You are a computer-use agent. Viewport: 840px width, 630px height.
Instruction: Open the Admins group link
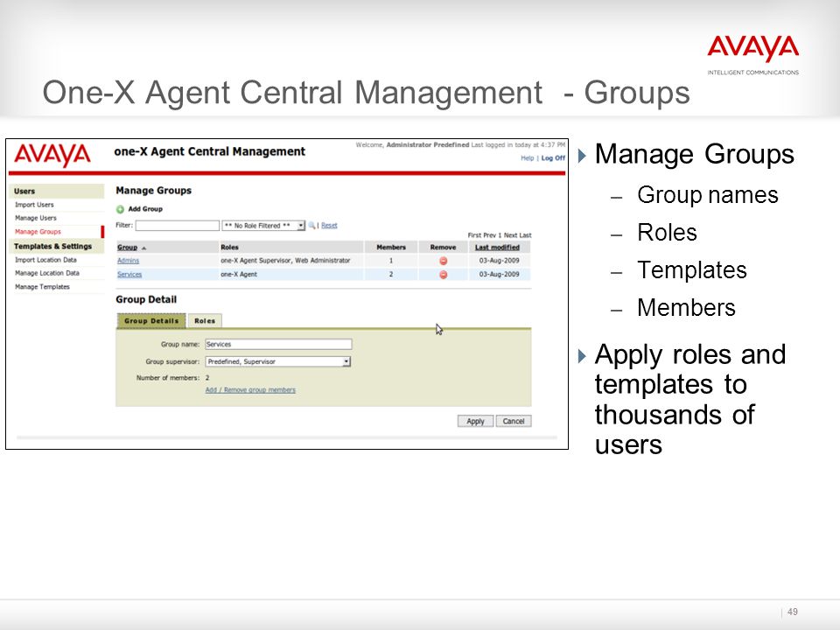[128, 261]
